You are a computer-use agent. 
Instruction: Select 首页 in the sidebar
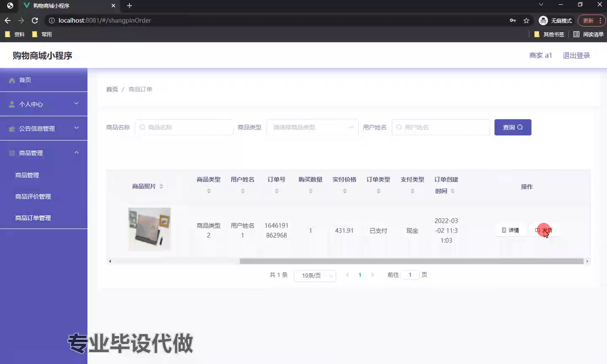click(x=44, y=80)
